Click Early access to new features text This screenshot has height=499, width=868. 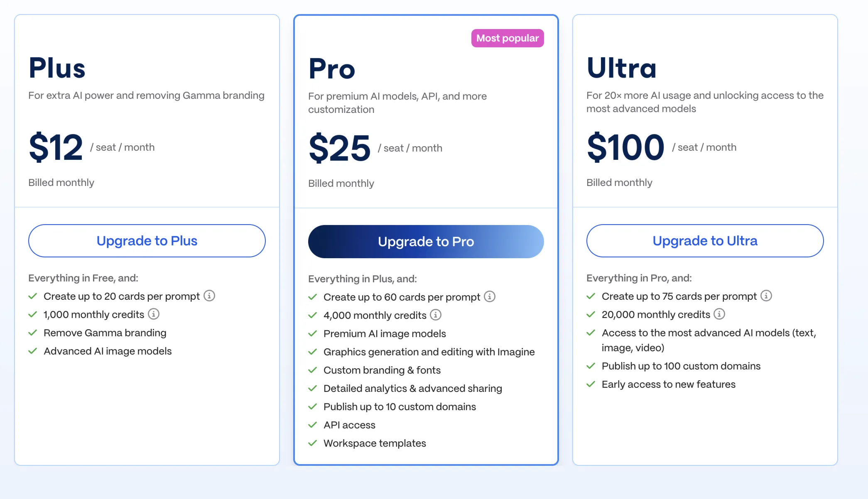(x=668, y=384)
